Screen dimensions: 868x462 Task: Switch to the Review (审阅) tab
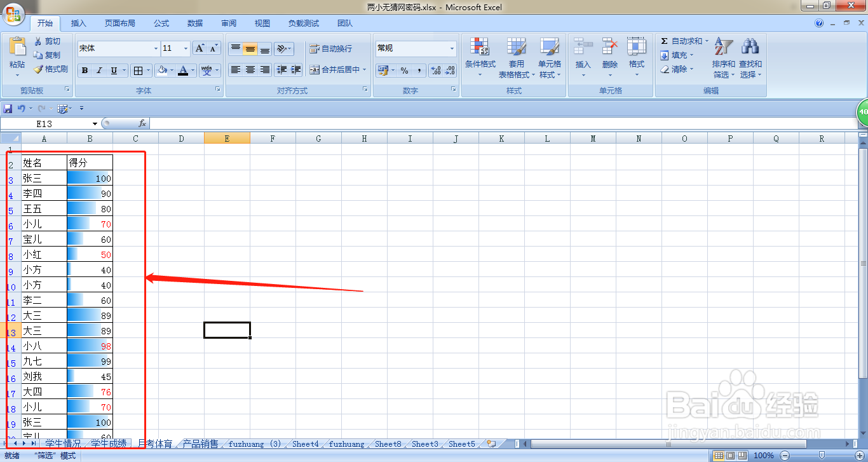pos(229,24)
